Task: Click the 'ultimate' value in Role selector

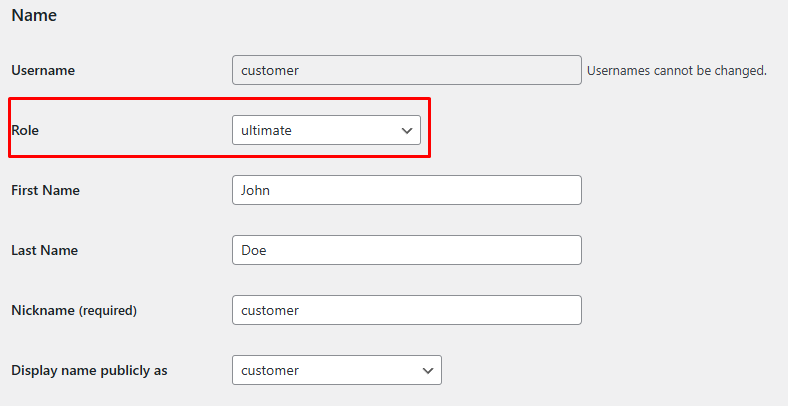Action: click(x=266, y=130)
